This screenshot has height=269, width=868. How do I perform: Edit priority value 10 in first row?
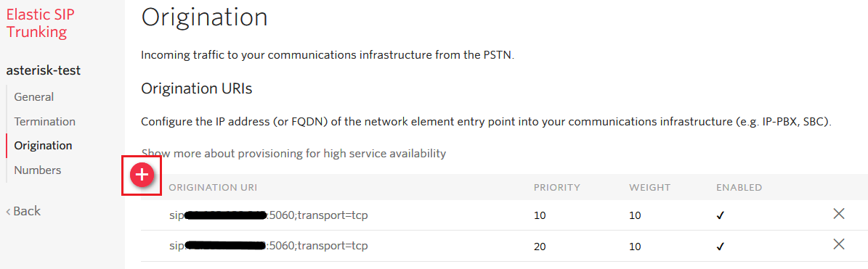tap(540, 215)
